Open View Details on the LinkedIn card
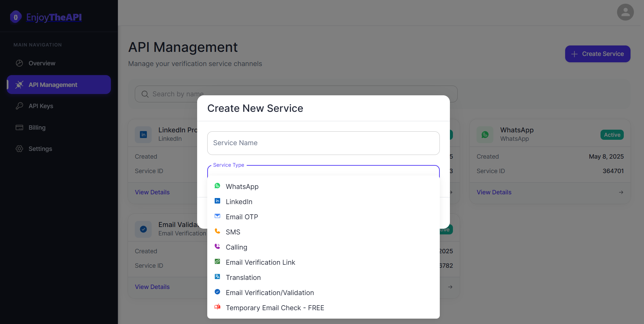 click(152, 192)
